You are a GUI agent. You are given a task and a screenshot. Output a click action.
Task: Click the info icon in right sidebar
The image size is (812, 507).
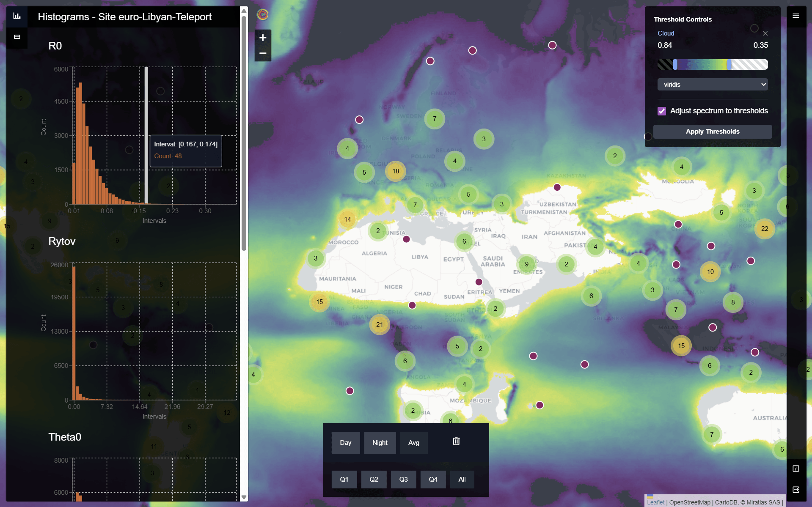tap(796, 469)
